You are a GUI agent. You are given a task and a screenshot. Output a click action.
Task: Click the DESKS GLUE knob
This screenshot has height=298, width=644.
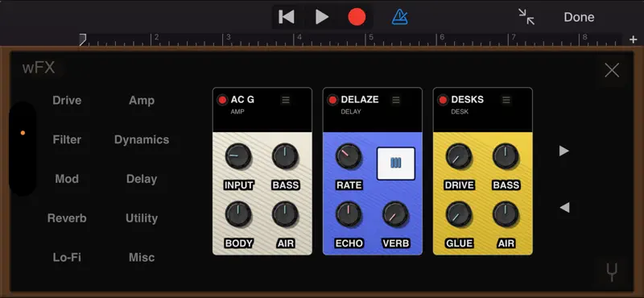[459, 214]
